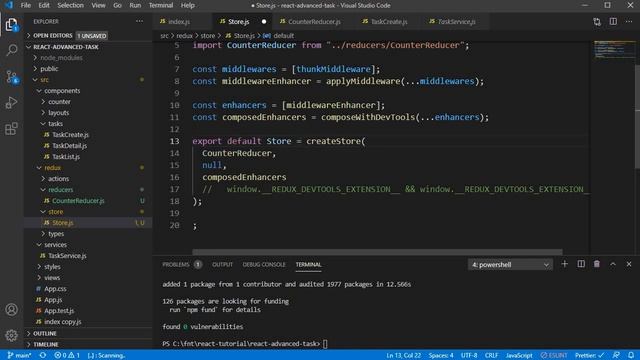The image size is (640, 360).
Task: Open editor More Actions ellipsis
Action: coord(629,22)
